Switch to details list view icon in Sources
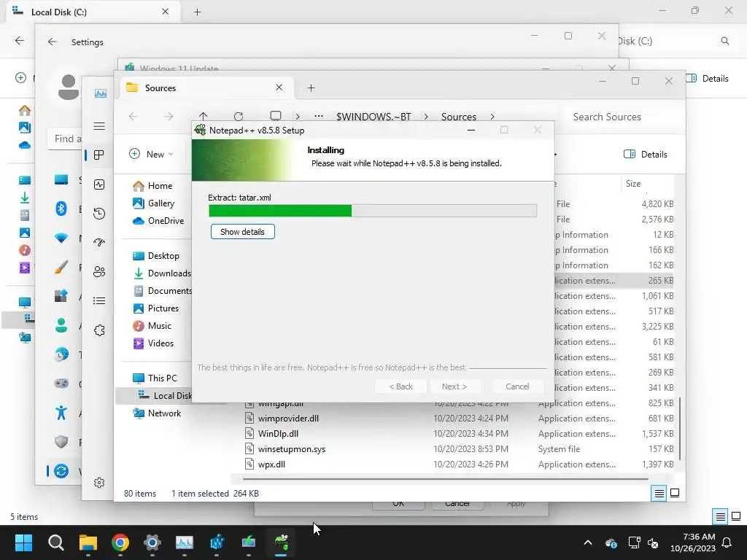The width and height of the screenshot is (747, 560). 659,494
